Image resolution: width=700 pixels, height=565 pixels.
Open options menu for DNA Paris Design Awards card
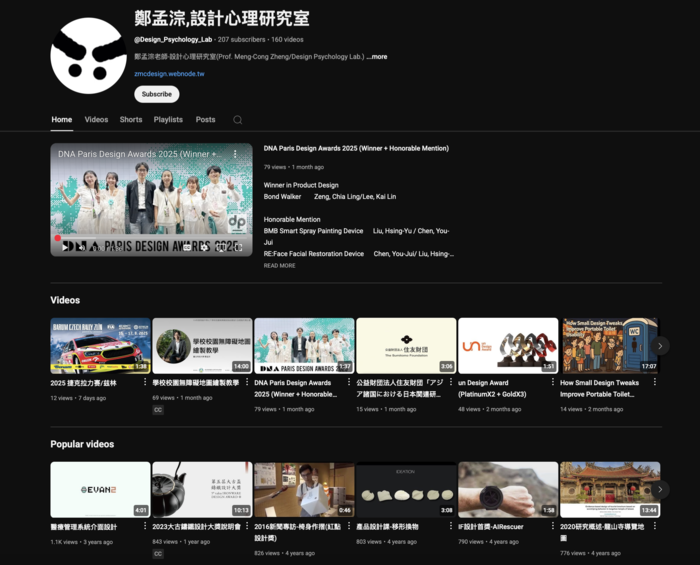(349, 382)
